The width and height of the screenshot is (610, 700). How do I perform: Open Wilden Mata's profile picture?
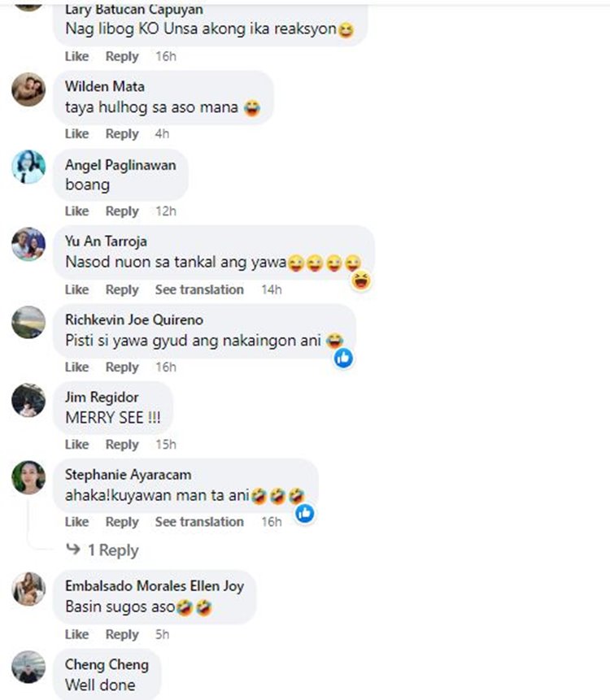tap(28, 89)
